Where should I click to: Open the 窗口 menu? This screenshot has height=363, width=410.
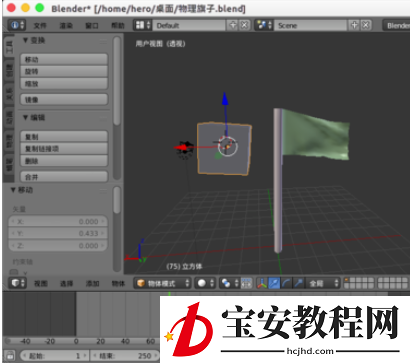coord(92,26)
